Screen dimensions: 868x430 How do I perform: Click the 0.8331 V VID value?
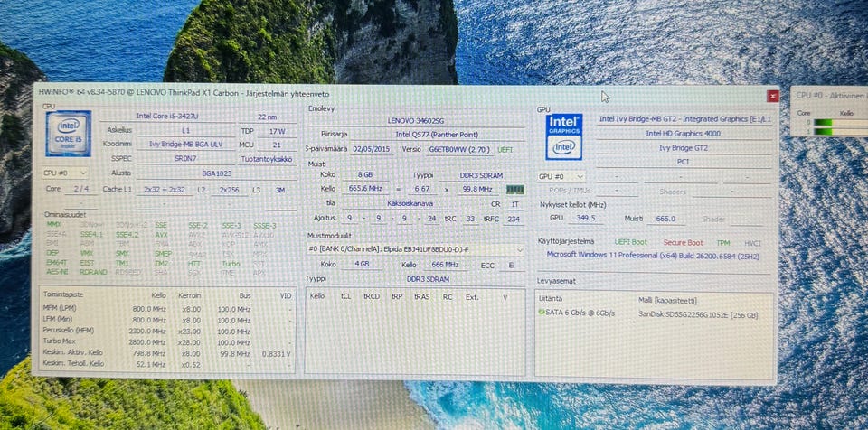pyautogui.click(x=276, y=353)
